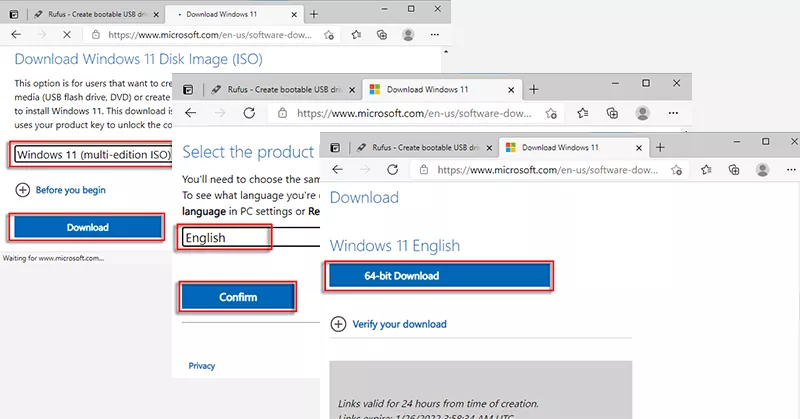Open profile avatar in the middle browser window

tap(643, 113)
